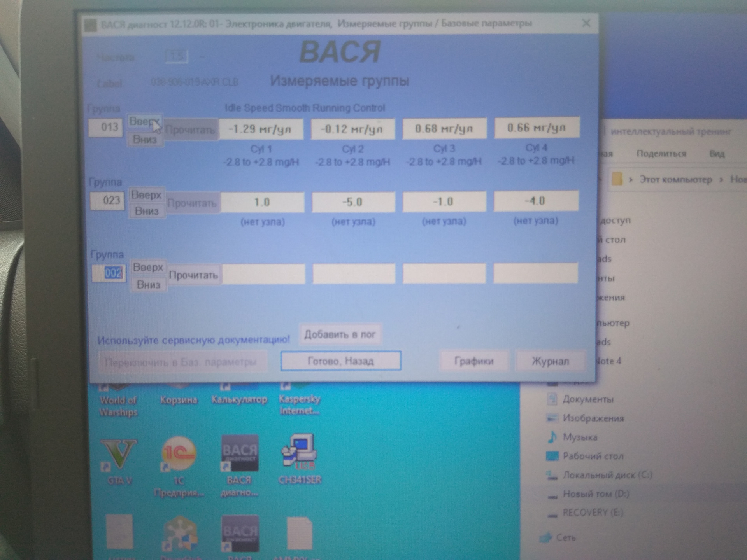Open the Поделиться ribbon tab
The image size is (747, 560).
[x=661, y=154]
